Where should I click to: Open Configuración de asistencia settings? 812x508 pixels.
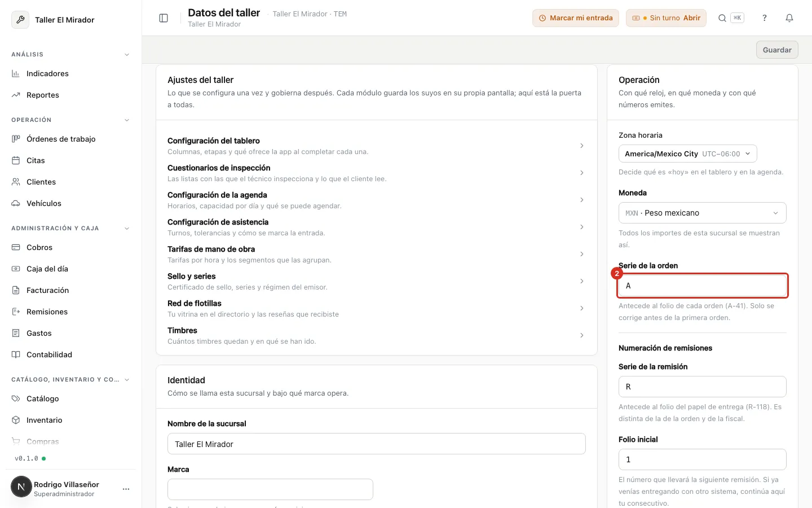pyautogui.click(x=376, y=227)
